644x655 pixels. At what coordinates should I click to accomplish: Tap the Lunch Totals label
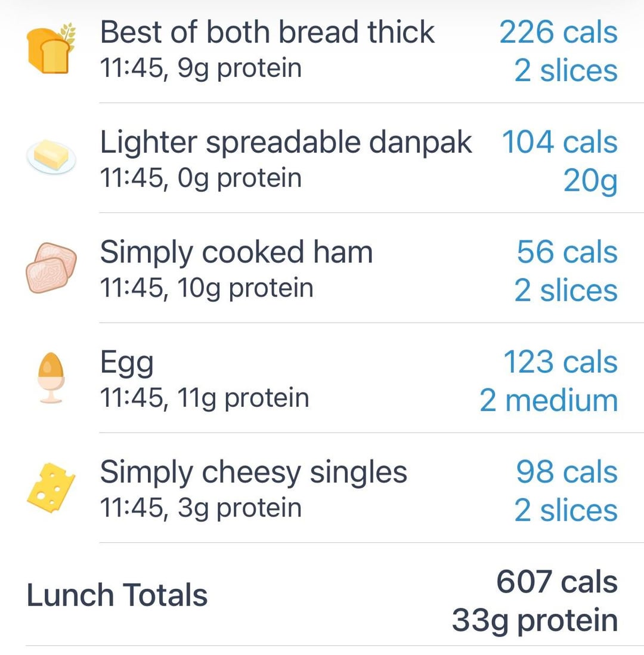coord(117,595)
